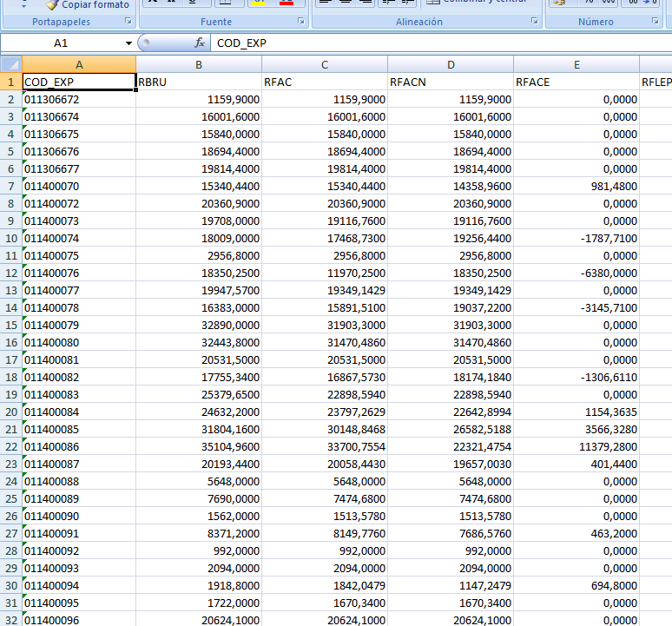Open the Portapapeles group dialog launcher
672x626 pixels.
pyautogui.click(x=128, y=21)
